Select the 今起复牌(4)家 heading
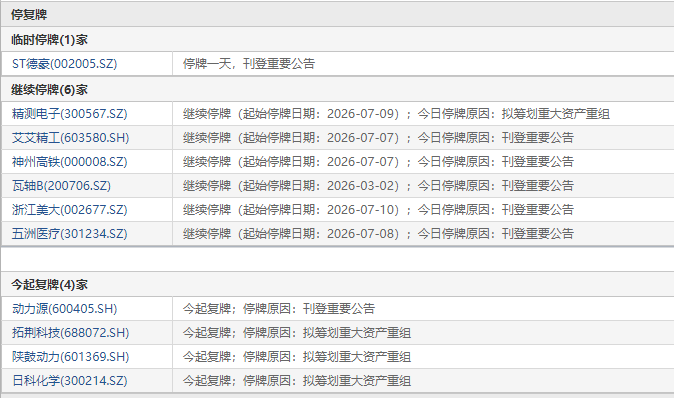The height and width of the screenshot is (398, 674). tap(49, 285)
